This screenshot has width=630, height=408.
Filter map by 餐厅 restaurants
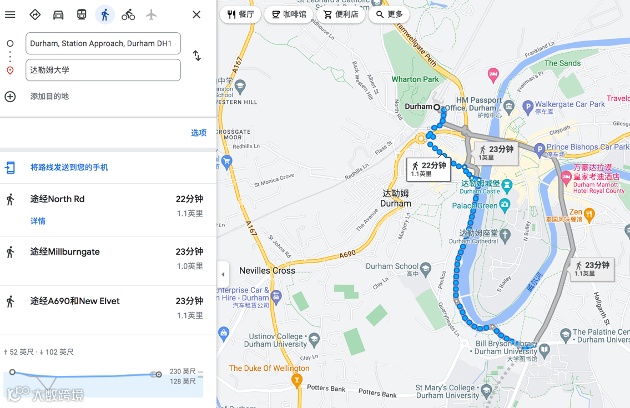(240, 14)
